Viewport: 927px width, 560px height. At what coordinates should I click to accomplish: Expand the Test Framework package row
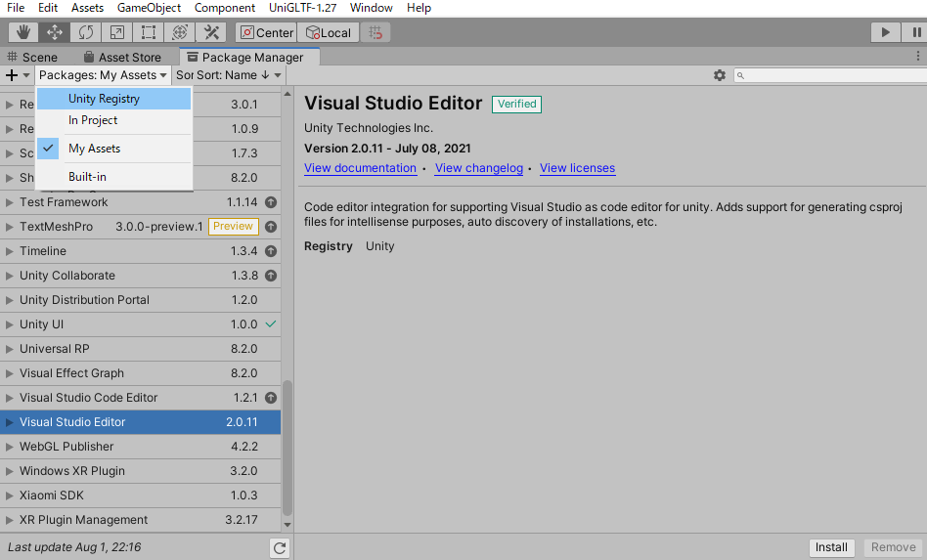[10, 202]
